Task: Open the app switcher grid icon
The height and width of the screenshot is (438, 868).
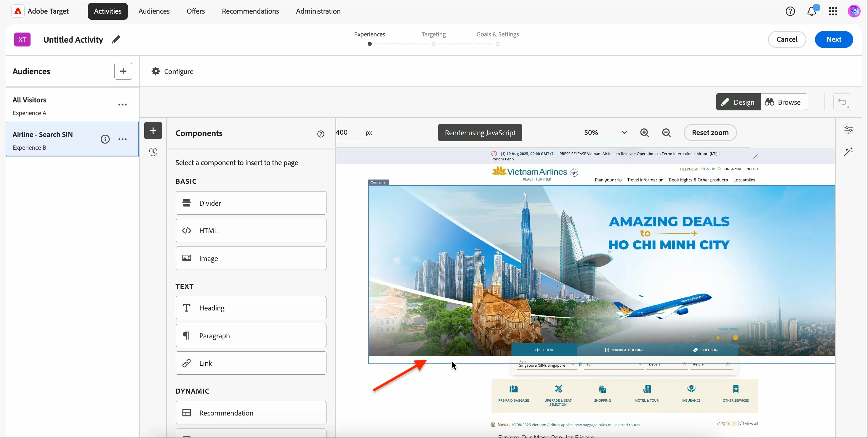Action: click(833, 12)
